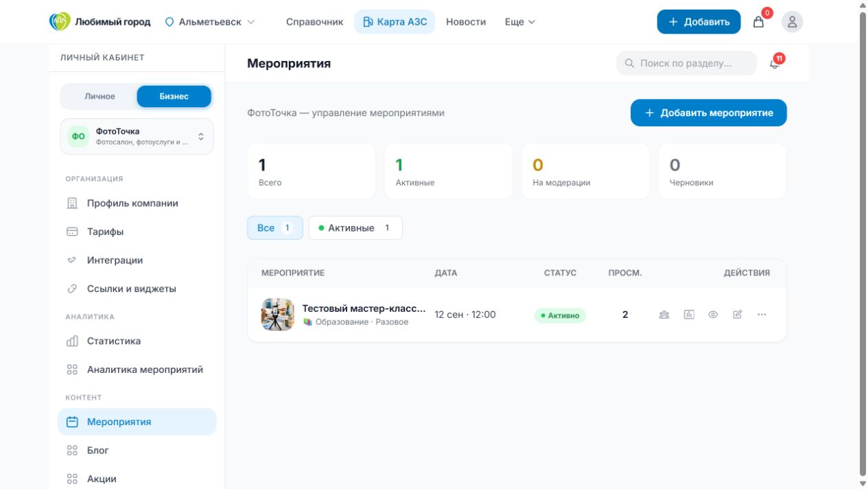Open Справочник in the top navigation
This screenshot has height=489, width=868.
tap(315, 22)
